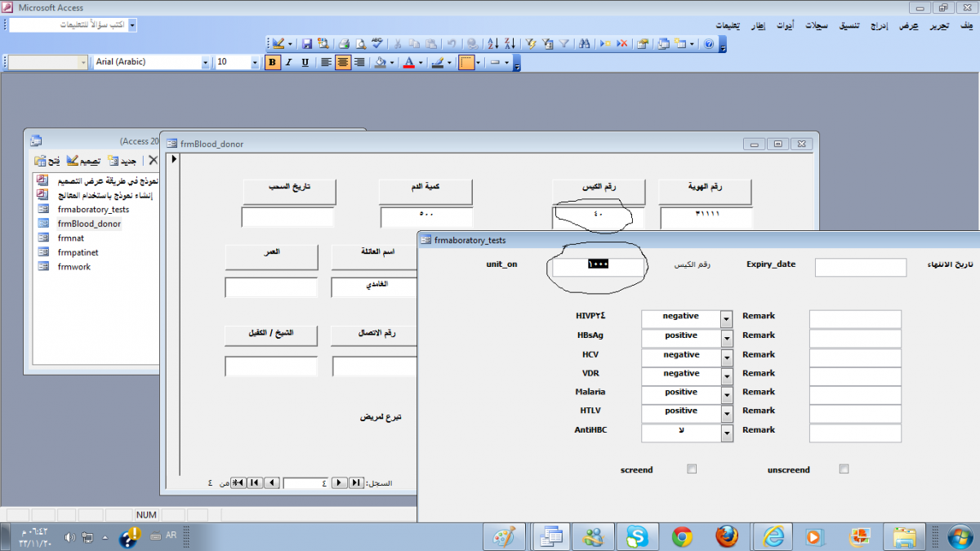Click the New Record toolbar icon
This screenshot has height=551, width=980.
605,43
